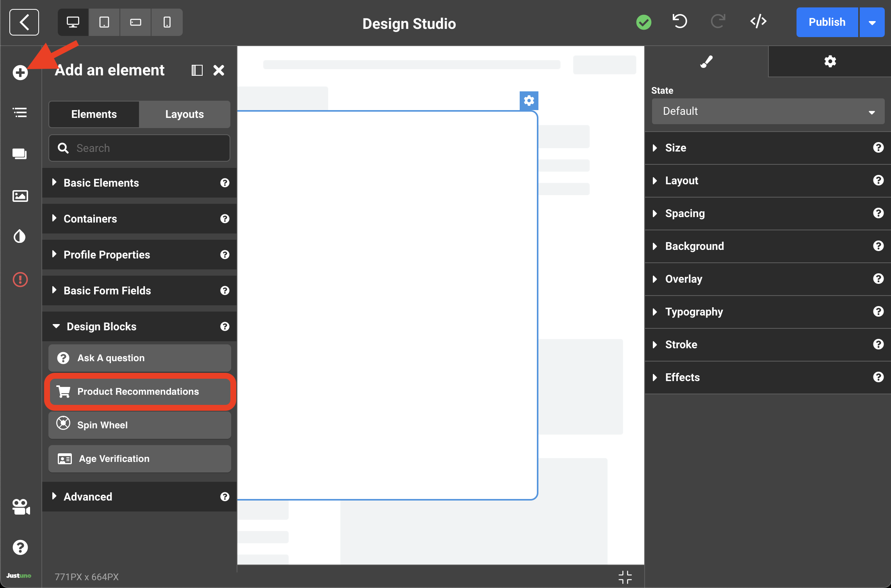Open the settings gear tab
Screen dimensions: 891x588
pyautogui.click(x=829, y=61)
